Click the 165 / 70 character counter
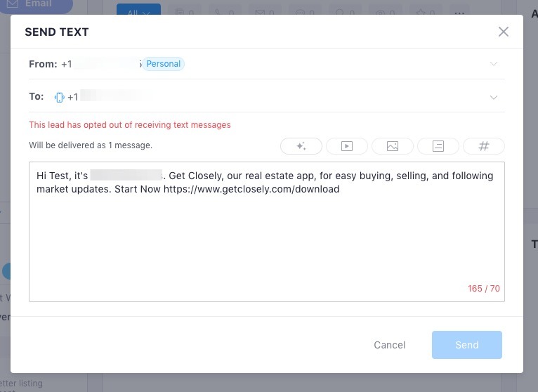Screen dimensions: 538x392 point(483,289)
